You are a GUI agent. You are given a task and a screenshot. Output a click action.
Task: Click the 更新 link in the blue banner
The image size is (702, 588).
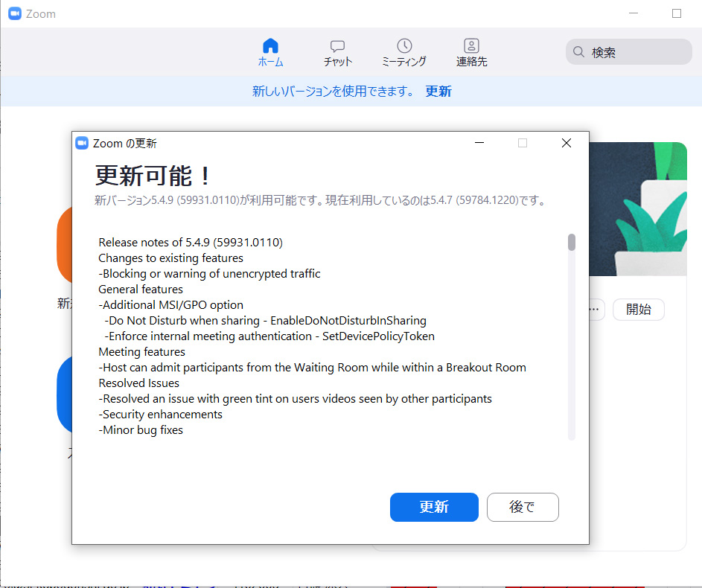tap(438, 92)
